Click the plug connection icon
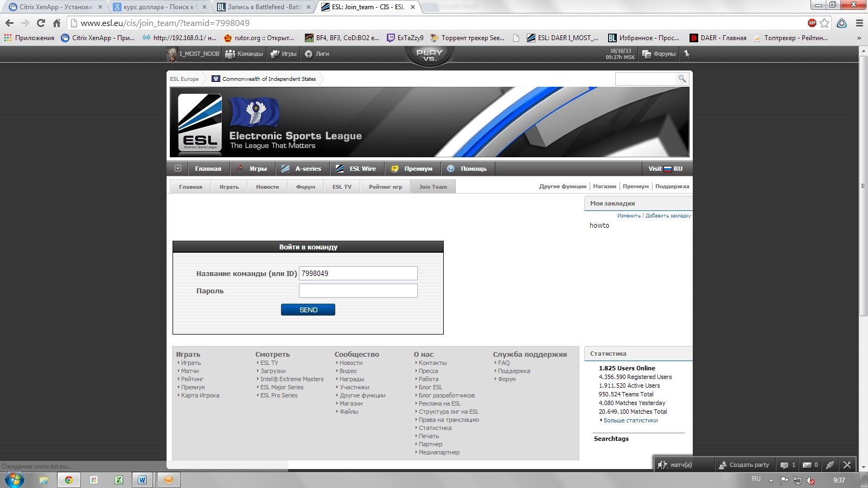This screenshot has height=488, width=868. pos(829,465)
